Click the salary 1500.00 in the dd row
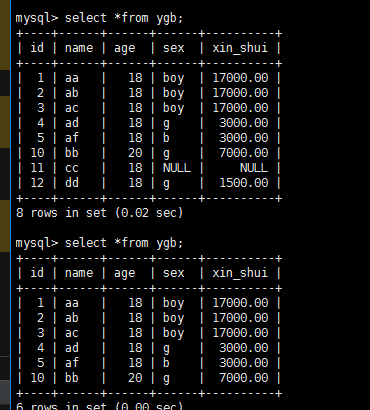The image size is (370, 410). coord(244,183)
